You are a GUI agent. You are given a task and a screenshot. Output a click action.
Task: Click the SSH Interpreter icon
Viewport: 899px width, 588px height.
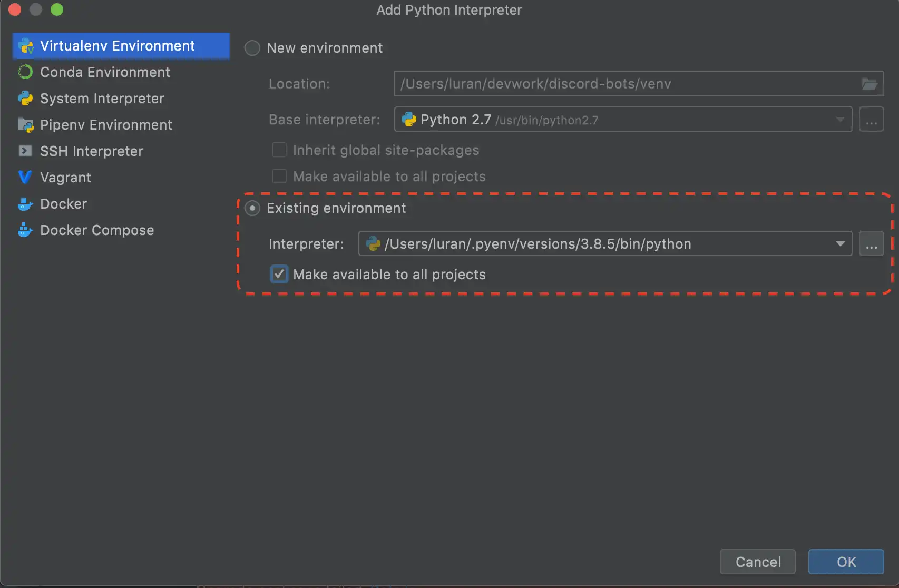25,151
